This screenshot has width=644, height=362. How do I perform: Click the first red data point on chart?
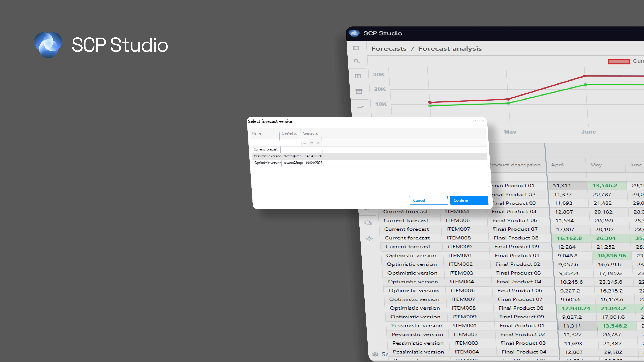point(430,102)
